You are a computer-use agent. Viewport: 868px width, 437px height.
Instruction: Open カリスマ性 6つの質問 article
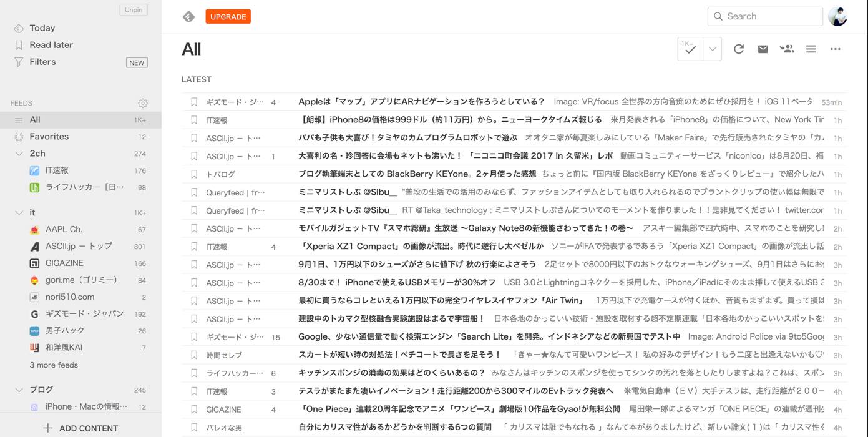click(x=395, y=428)
